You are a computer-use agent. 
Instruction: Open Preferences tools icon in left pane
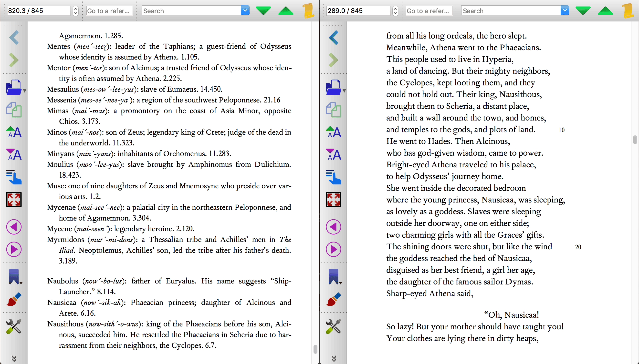[14, 326]
